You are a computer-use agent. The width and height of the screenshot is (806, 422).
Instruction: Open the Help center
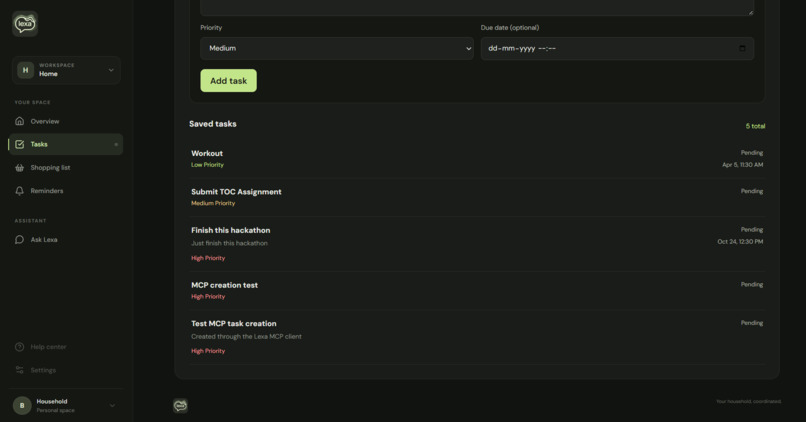pyautogui.click(x=66, y=347)
